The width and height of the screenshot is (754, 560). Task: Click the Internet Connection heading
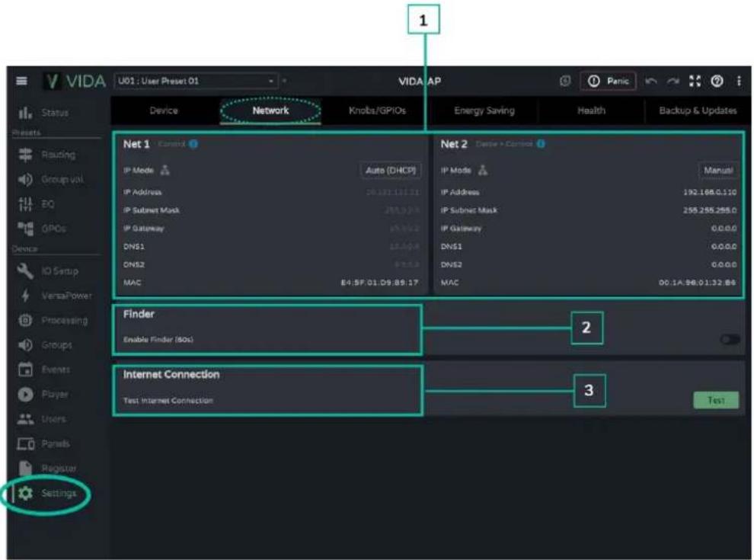click(171, 374)
